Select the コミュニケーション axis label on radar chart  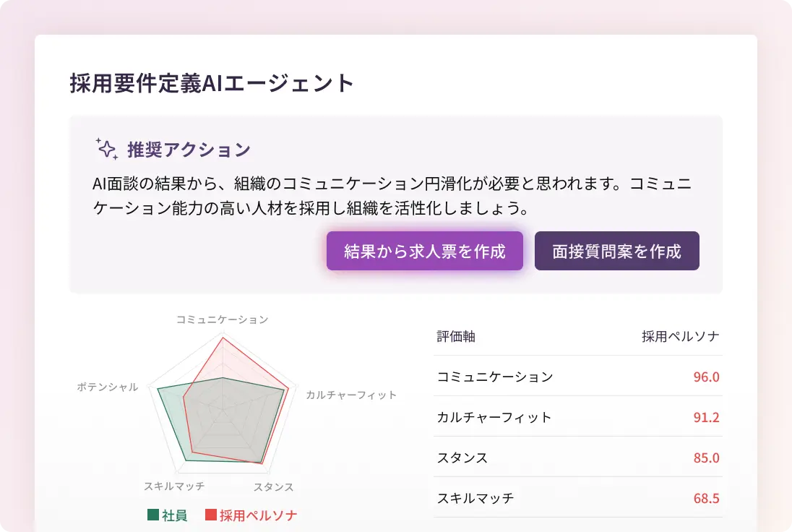pos(223,319)
